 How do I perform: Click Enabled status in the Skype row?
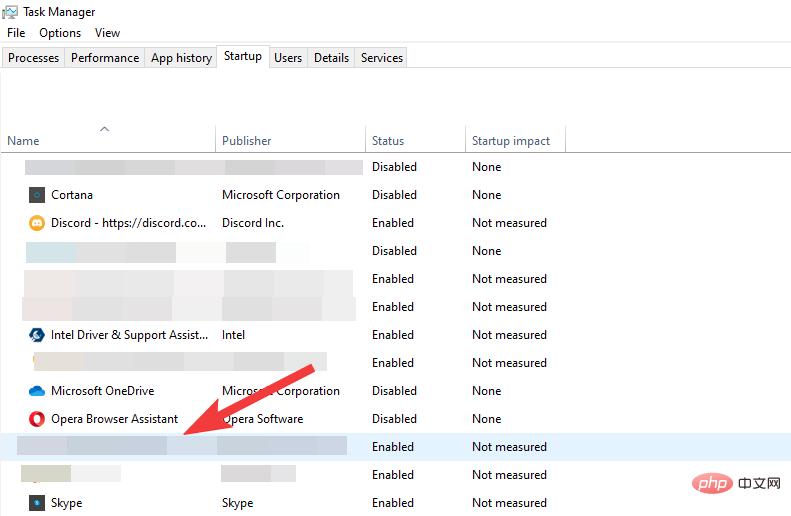392,503
